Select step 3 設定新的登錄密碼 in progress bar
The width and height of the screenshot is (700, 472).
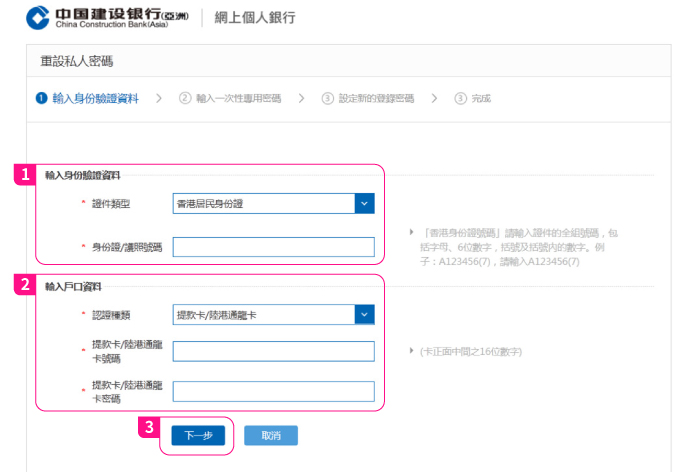[367, 98]
